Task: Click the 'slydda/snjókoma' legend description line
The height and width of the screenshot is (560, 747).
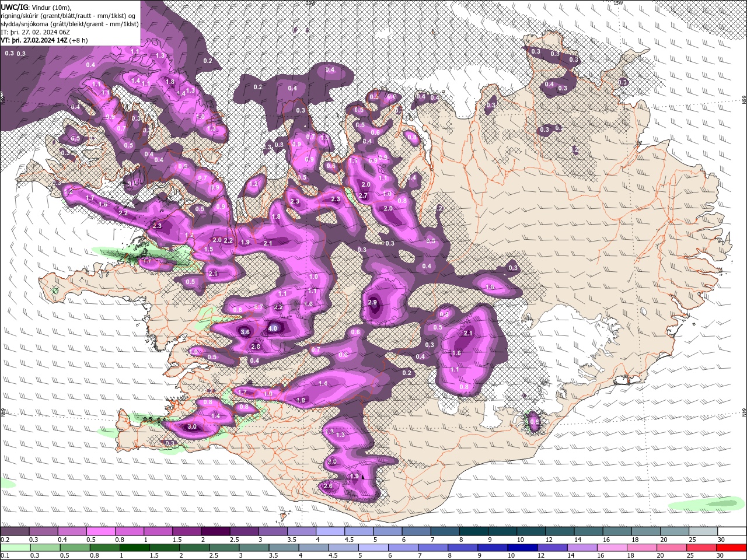Action: [70, 24]
